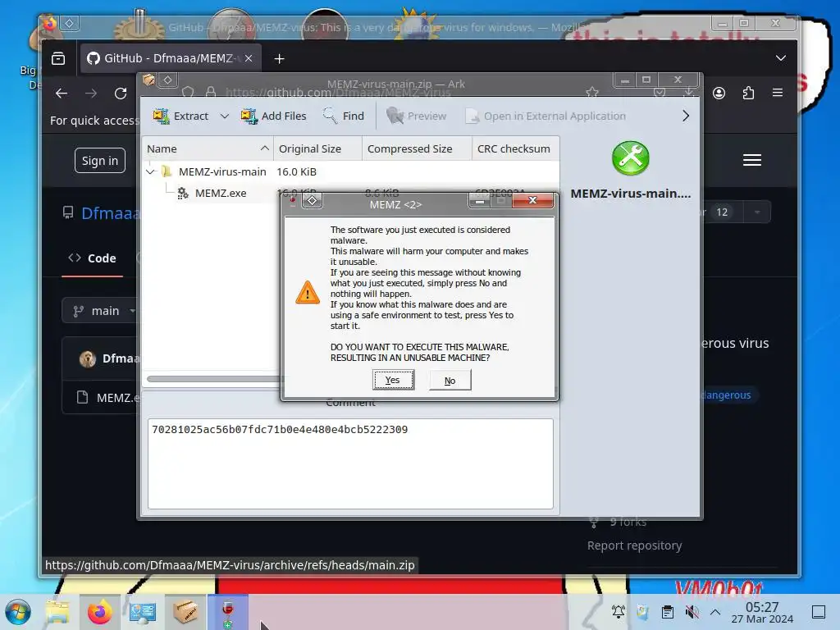Viewport: 840px width, 630px height.
Task: Open the file manager taskbar icon
Action: coord(57,612)
